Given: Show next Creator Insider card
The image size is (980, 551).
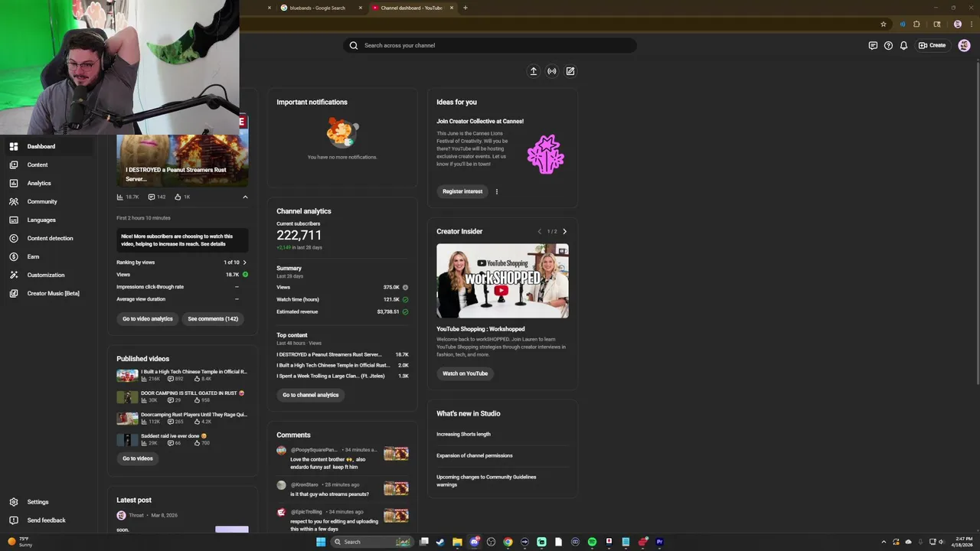Looking at the screenshot, I should point(565,231).
